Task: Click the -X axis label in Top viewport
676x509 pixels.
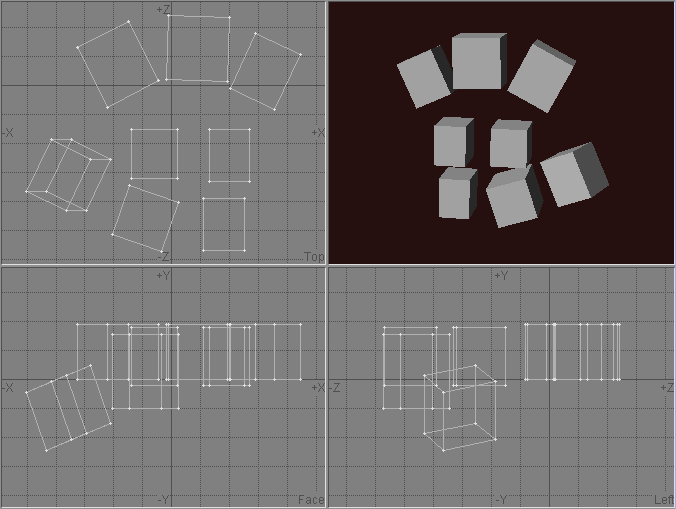Action: [x=8, y=133]
